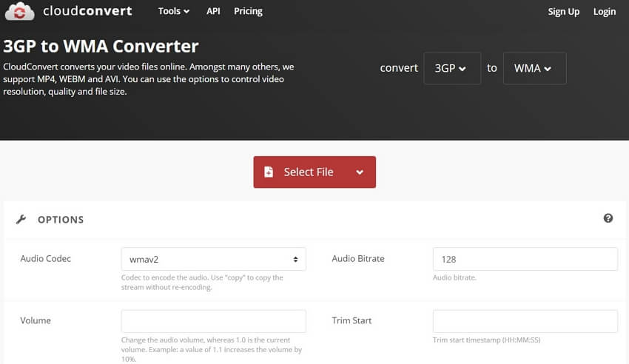629x364 pixels.
Task: Click the 'Trim start timestamp (HH:MM:SS)' hint
Action: (x=486, y=340)
